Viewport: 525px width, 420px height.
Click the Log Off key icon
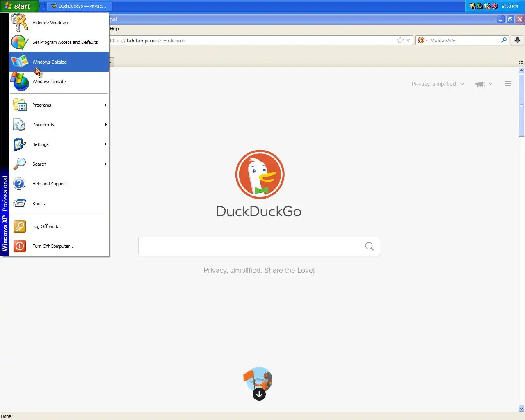coord(20,226)
